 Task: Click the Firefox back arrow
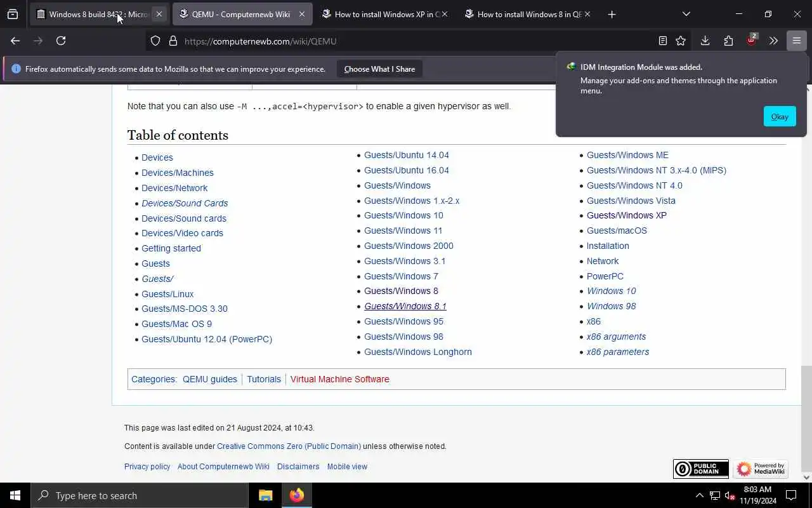pos(15,41)
